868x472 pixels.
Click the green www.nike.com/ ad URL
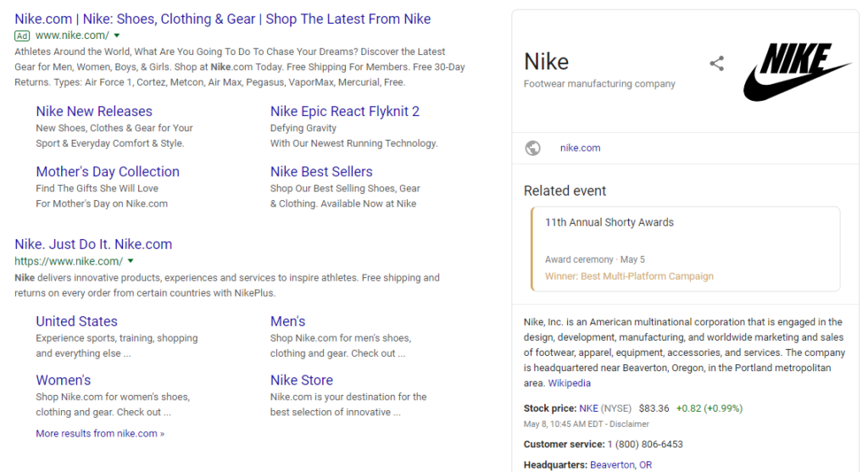pos(73,36)
